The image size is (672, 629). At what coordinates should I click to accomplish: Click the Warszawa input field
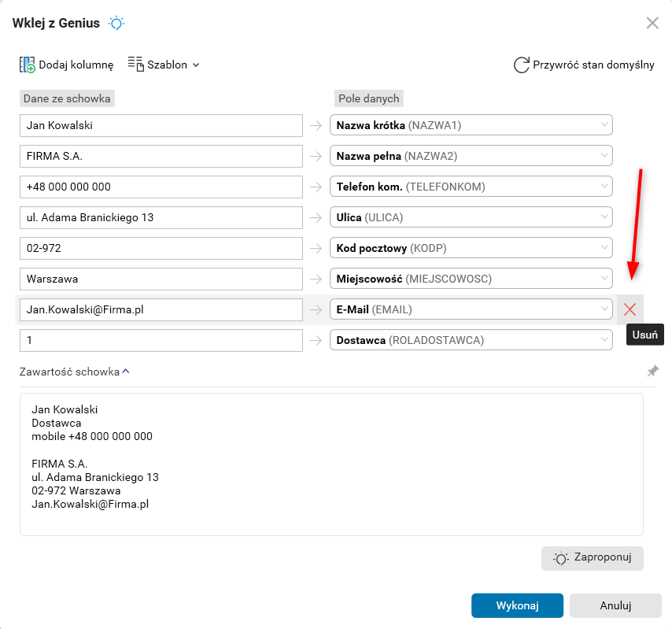161,279
